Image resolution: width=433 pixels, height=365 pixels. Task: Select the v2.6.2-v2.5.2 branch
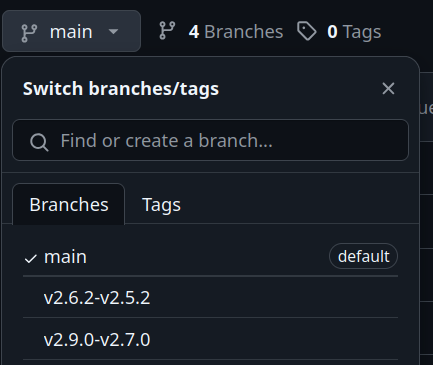[x=210, y=297]
